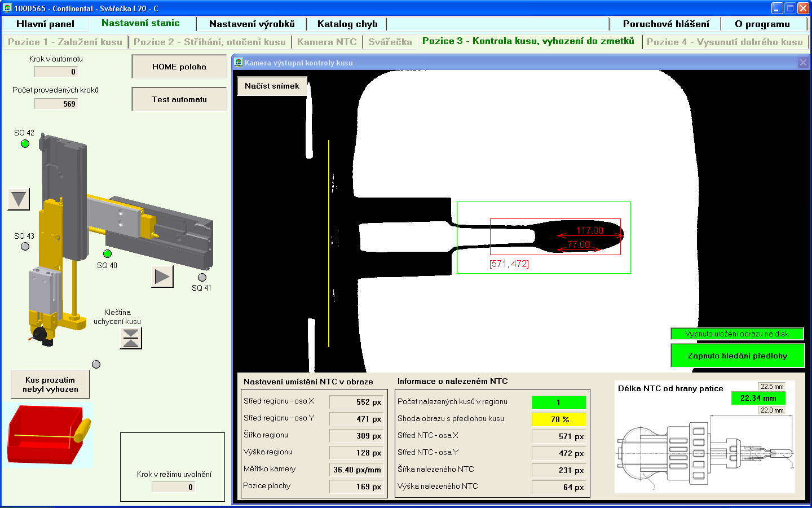Image resolution: width=812 pixels, height=508 pixels.
Task: Click the yellow 78 % match indicator
Action: click(559, 419)
